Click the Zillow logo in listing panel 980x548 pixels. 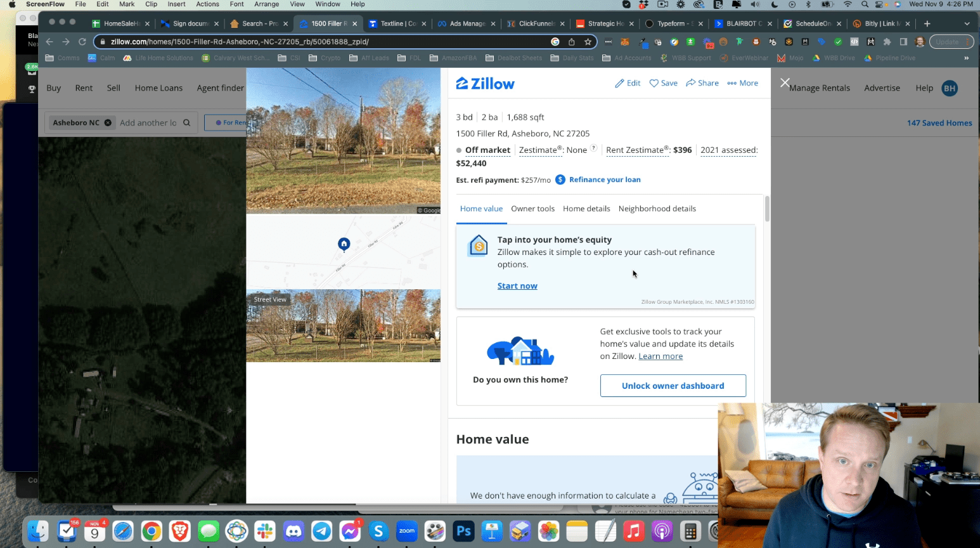(x=485, y=83)
